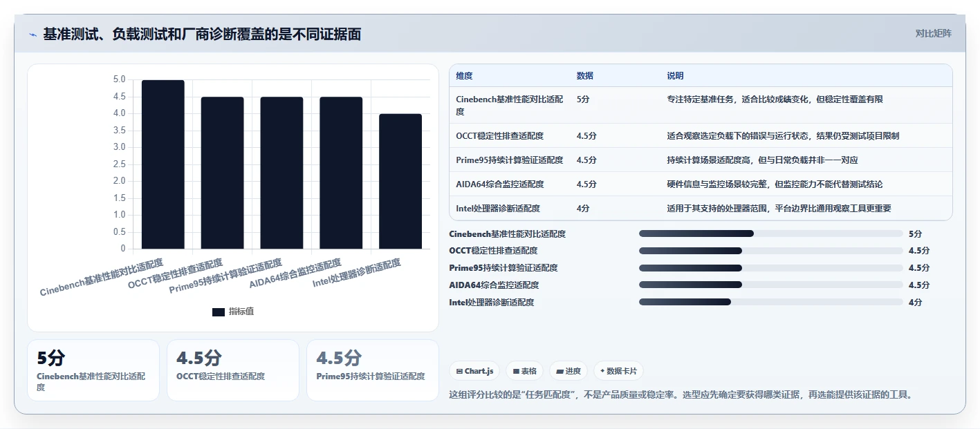Select the Chart.js chip
The width and height of the screenshot is (980, 429).
coord(474,371)
